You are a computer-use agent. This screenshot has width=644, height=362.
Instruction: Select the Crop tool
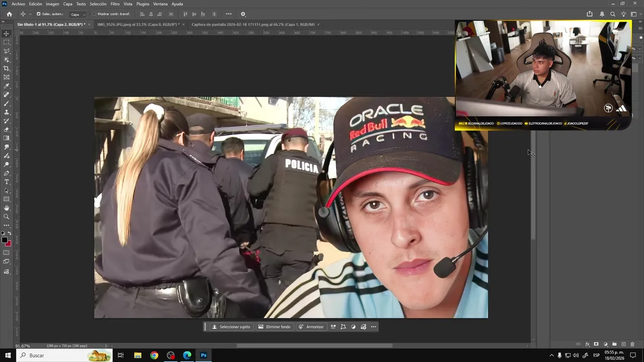[x=7, y=68]
